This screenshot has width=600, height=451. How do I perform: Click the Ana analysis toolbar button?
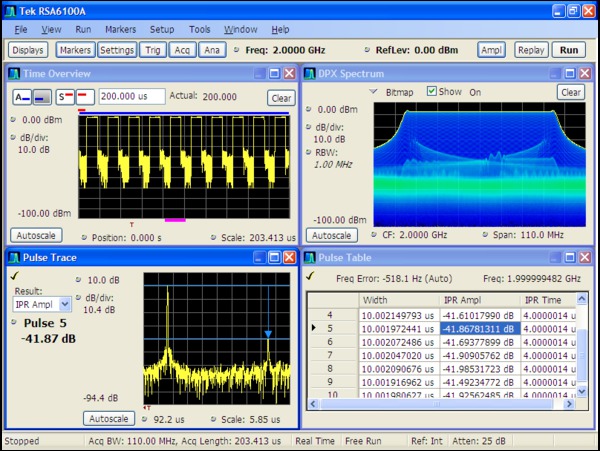pos(213,49)
